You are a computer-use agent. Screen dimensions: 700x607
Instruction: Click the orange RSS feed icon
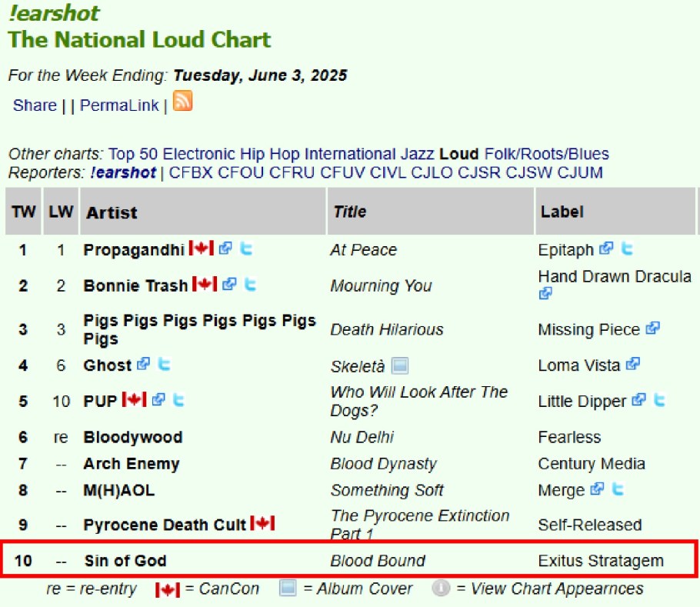[x=182, y=101]
